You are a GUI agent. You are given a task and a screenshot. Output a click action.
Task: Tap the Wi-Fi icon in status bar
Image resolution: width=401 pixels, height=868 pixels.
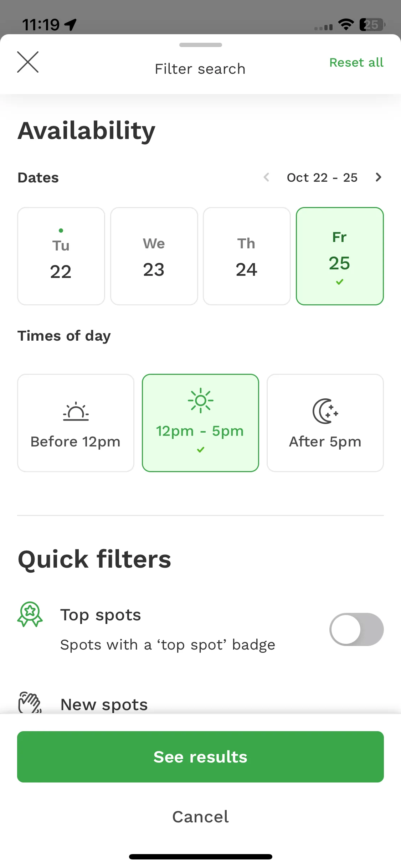[346, 25]
